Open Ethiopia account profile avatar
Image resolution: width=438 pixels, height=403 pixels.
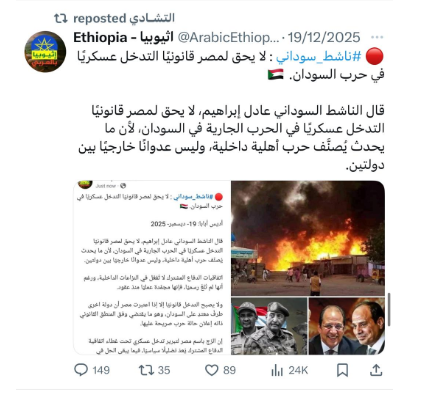click(45, 52)
